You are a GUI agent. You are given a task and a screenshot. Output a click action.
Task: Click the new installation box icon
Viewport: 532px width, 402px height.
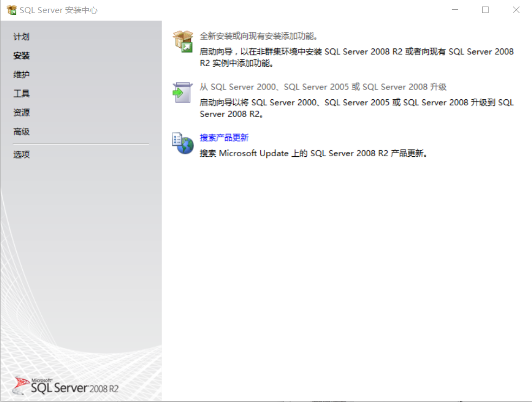point(183,41)
